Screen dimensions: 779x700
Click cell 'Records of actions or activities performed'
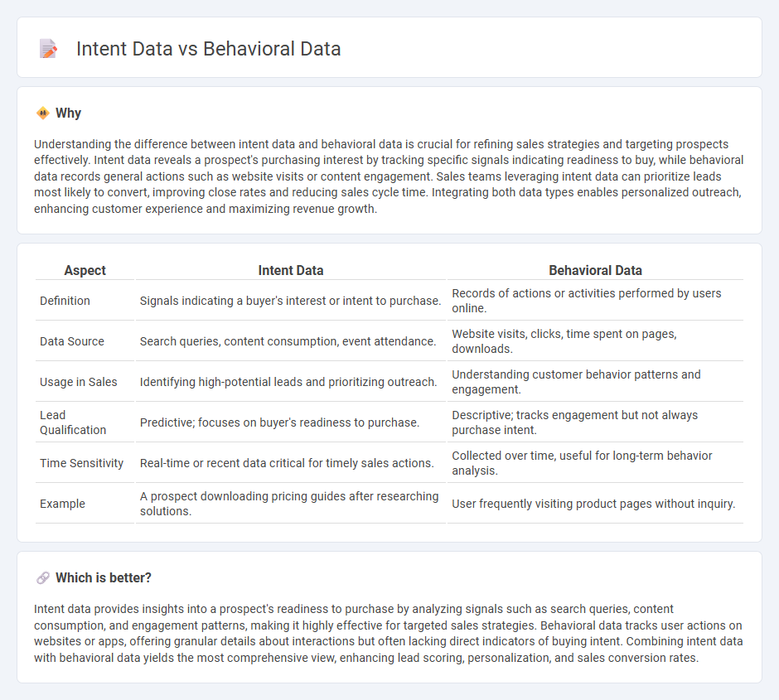595,301
